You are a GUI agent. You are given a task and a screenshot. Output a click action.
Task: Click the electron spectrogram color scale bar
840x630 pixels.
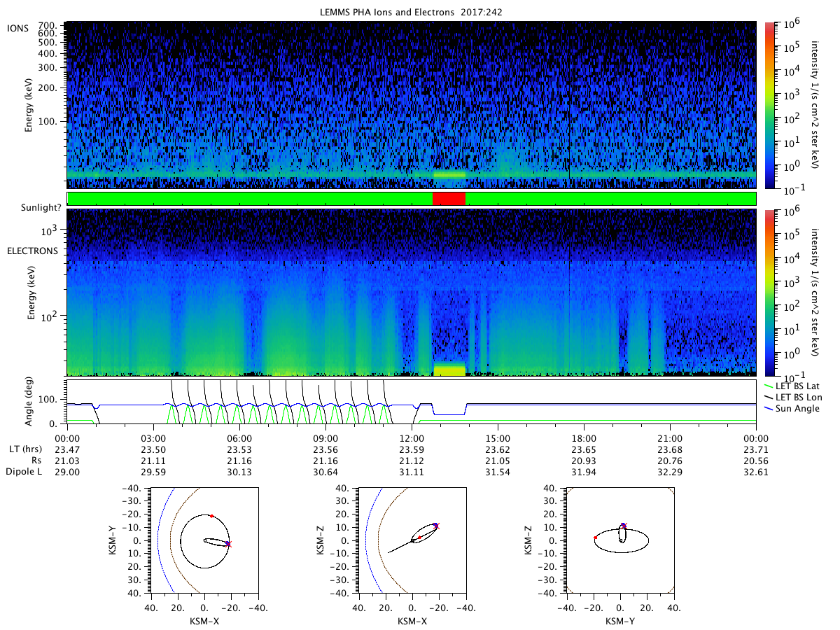coord(769,293)
